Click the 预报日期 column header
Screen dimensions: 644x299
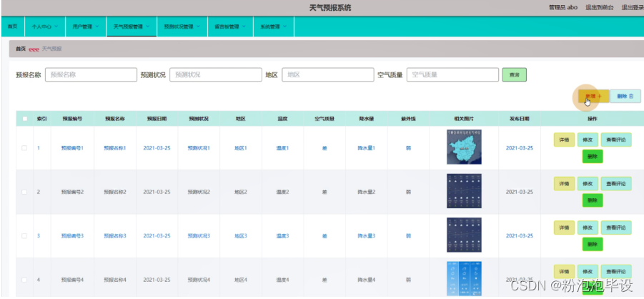coord(157,119)
